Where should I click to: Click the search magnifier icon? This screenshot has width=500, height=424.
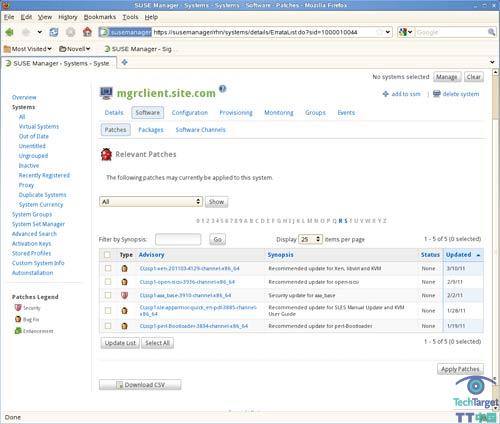491,32
